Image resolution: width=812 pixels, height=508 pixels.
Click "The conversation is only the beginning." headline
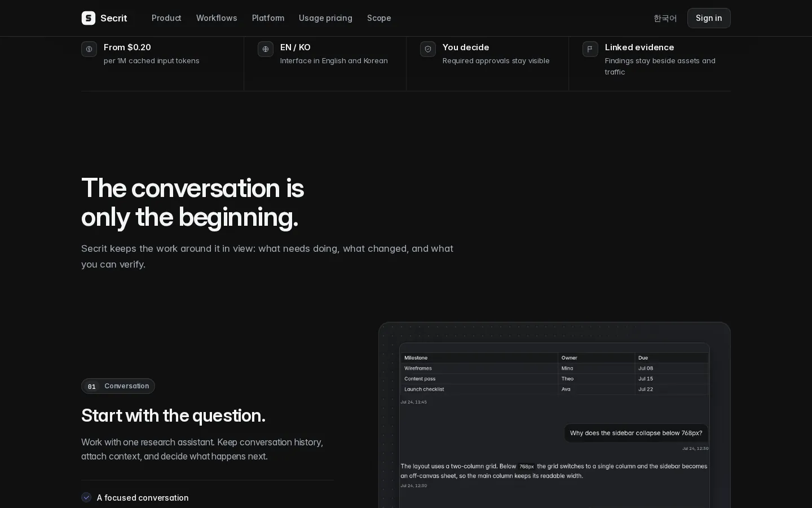tap(192, 202)
